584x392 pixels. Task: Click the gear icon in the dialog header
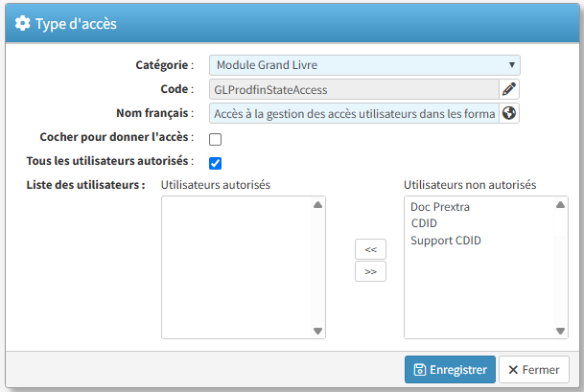[x=23, y=24]
